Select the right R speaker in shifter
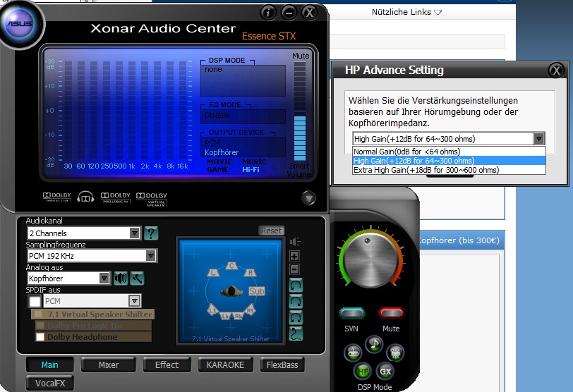 pos(250,273)
